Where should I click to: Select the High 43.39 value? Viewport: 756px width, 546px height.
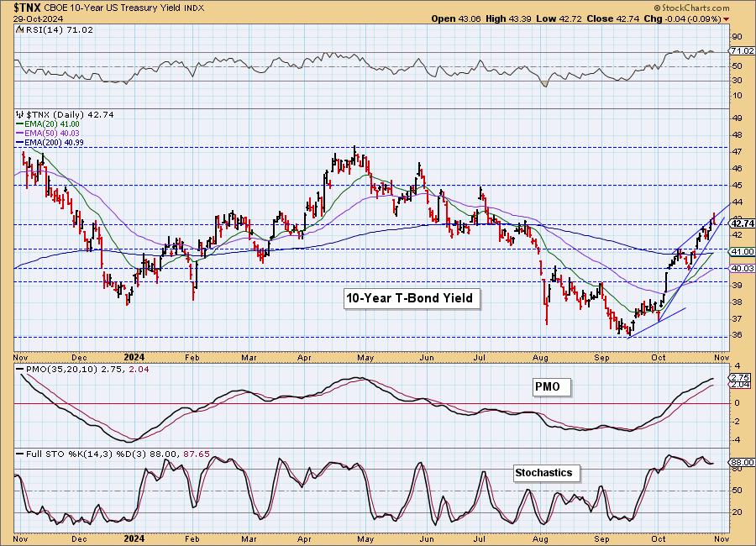[x=508, y=18]
